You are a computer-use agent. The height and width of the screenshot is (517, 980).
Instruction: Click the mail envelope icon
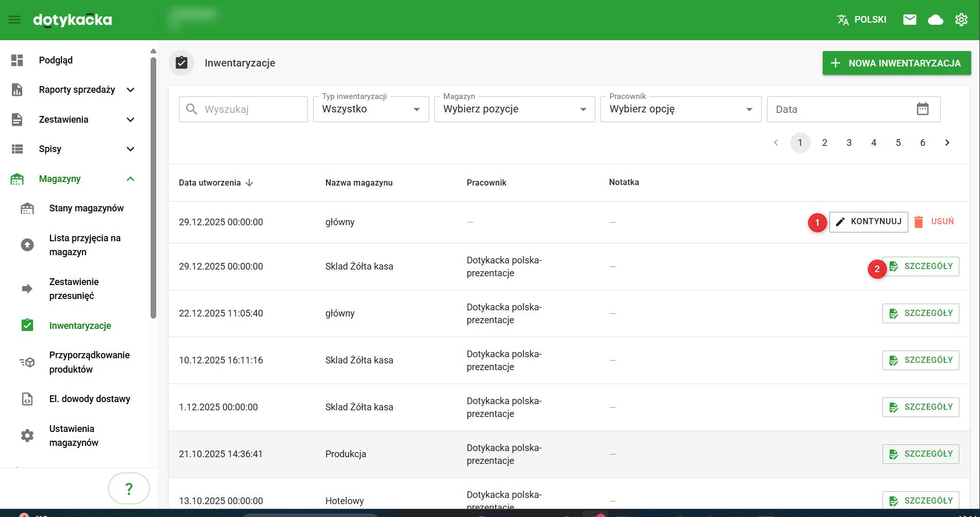tap(909, 20)
